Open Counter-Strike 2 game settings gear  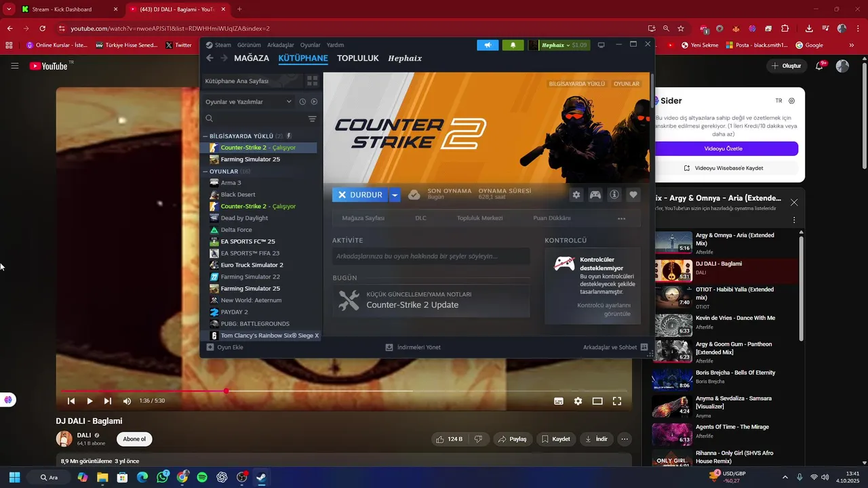tap(576, 195)
